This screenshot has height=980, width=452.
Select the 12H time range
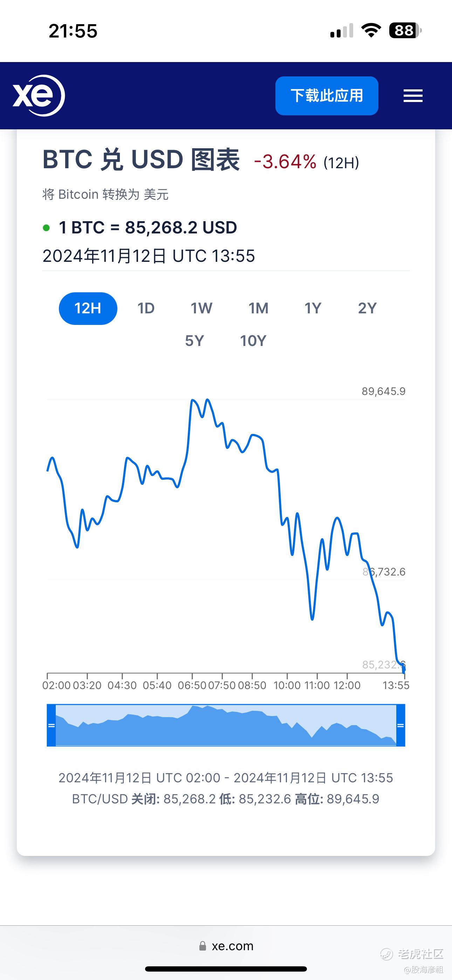point(88,308)
